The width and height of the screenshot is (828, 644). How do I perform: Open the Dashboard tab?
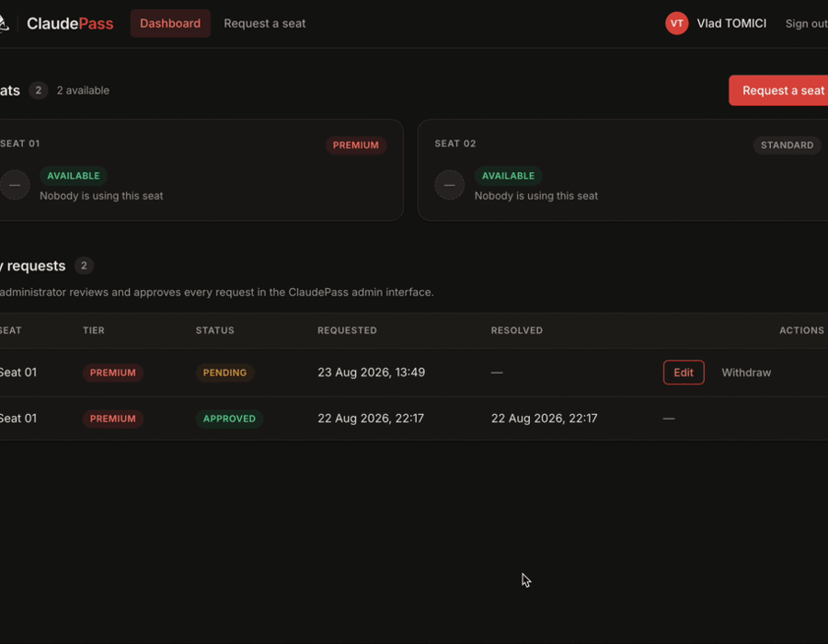pos(170,23)
